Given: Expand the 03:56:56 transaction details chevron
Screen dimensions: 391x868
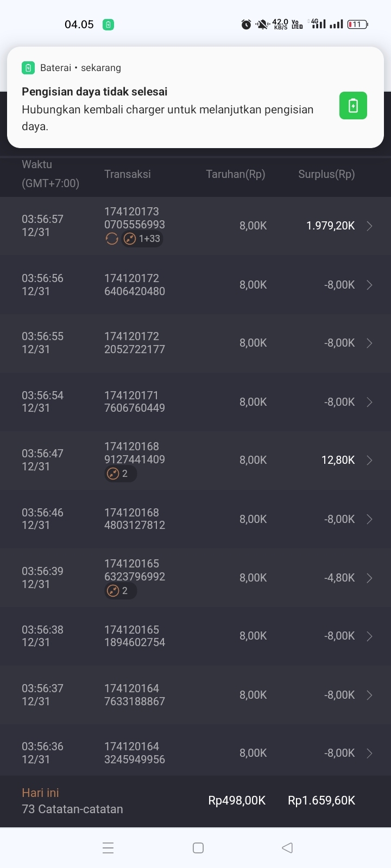Looking at the screenshot, I should (x=369, y=285).
